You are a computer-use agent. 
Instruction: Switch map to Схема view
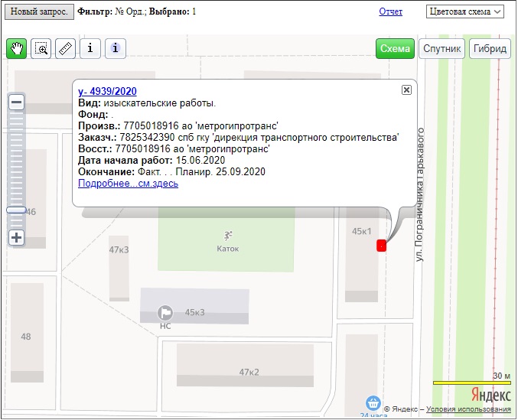[x=395, y=48]
